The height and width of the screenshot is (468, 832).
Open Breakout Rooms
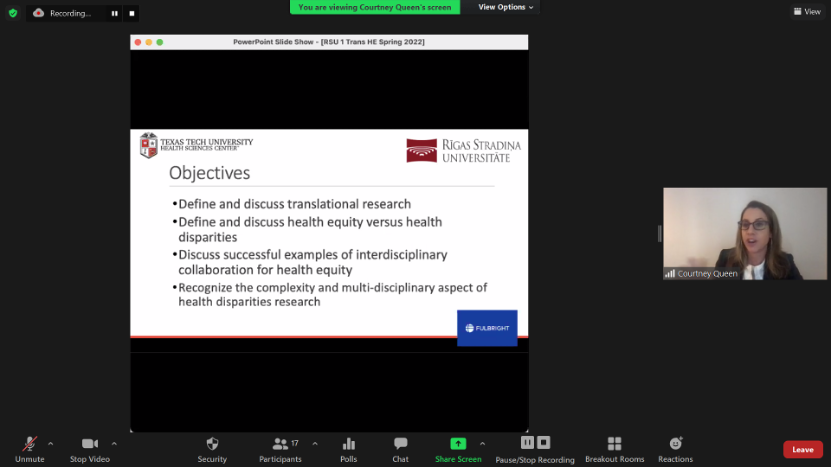[x=614, y=444]
